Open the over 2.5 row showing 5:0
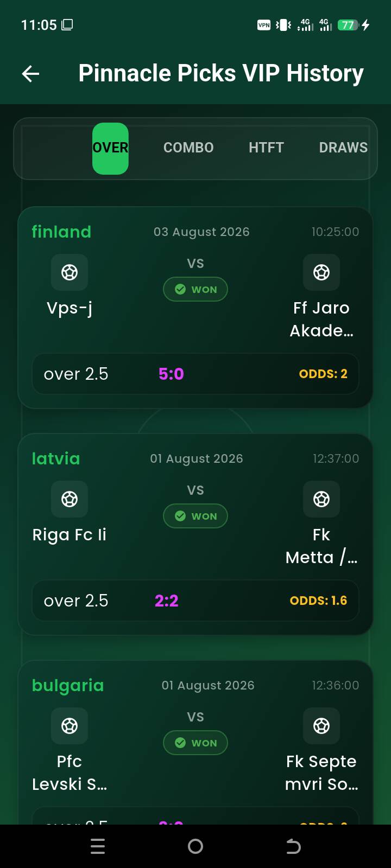Image resolution: width=391 pixels, height=868 pixels. tap(195, 374)
